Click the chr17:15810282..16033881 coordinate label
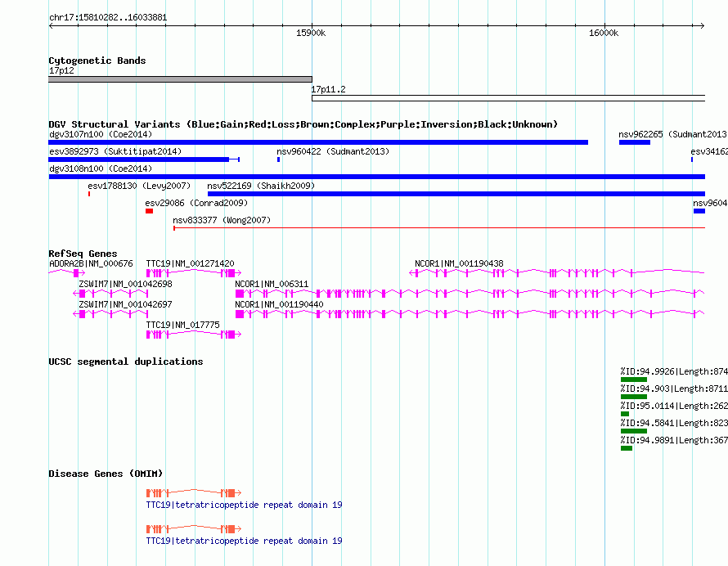 click(x=108, y=17)
